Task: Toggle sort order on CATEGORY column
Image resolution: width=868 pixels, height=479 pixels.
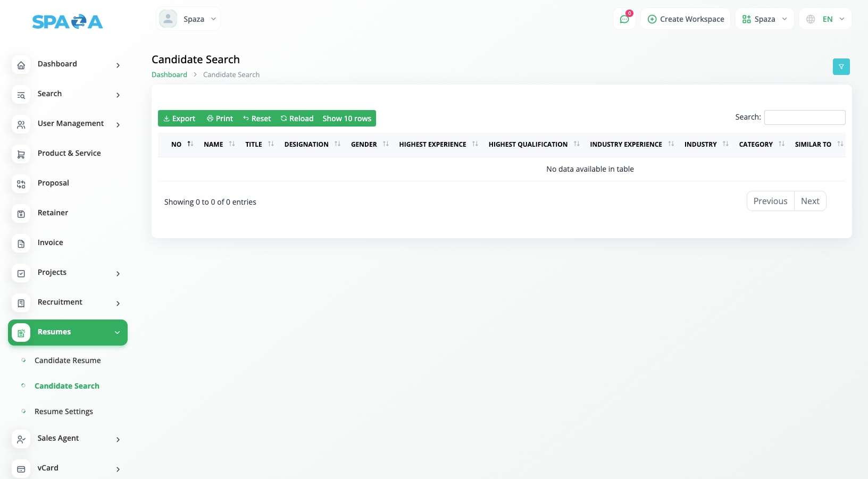Action: tap(761, 144)
